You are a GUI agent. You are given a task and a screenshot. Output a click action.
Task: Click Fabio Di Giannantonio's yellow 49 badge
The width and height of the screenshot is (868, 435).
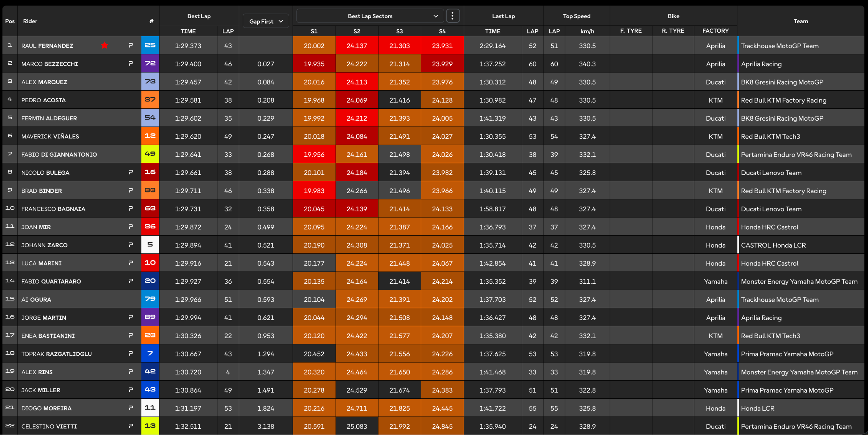pos(150,154)
